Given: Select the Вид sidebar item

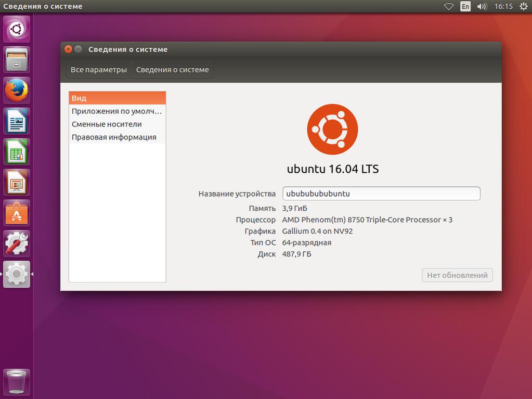Looking at the screenshot, I should 118,98.
